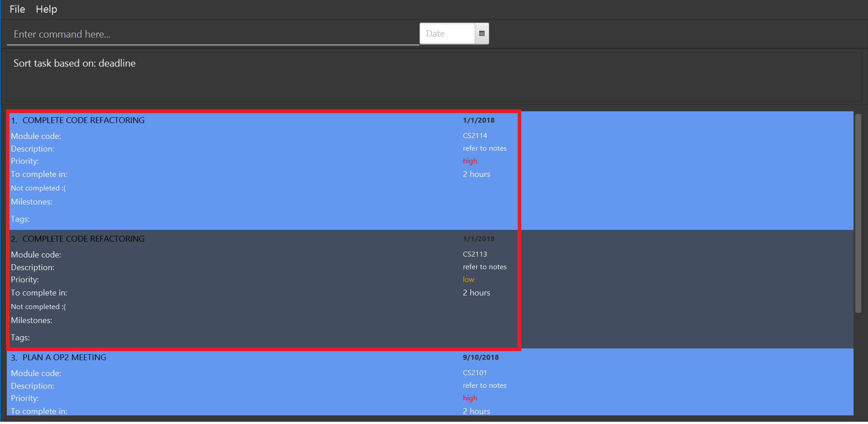Image resolution: width=868 pixels, height=424 pixels.
Task: Click 'Description:' label in task 1
Action: click(x=33, y=149)
